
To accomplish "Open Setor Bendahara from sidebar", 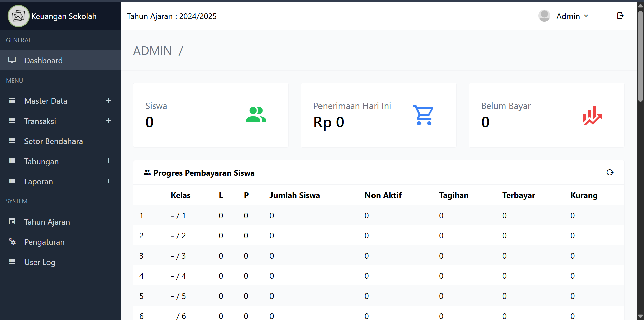I will [53, 141].
